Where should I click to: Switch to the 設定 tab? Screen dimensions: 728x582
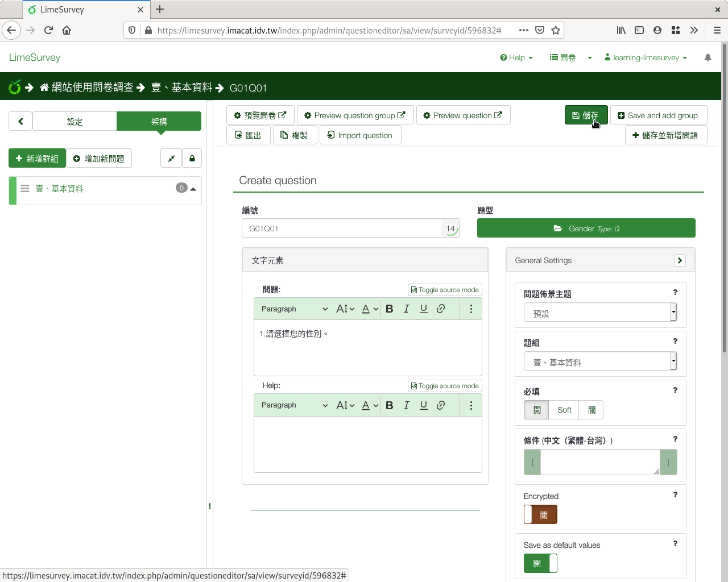[x=75, y=121]
